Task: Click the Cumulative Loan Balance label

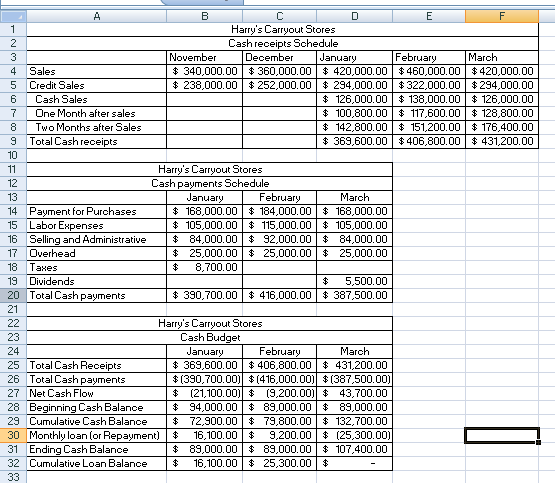Action: (x=88, y=463)
